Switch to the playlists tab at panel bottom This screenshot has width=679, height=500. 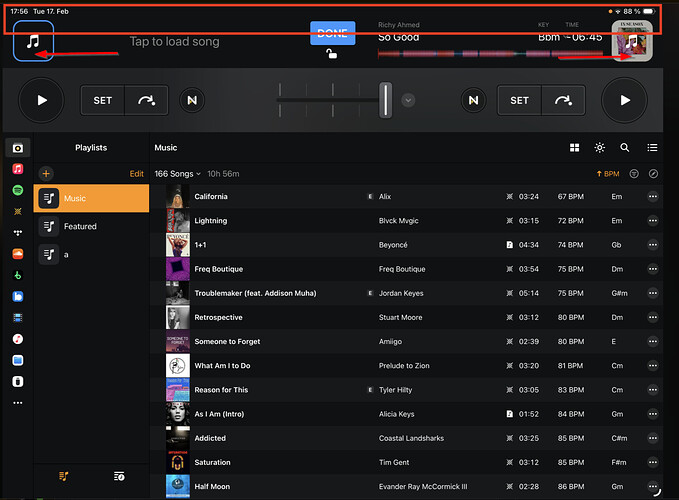64,476
